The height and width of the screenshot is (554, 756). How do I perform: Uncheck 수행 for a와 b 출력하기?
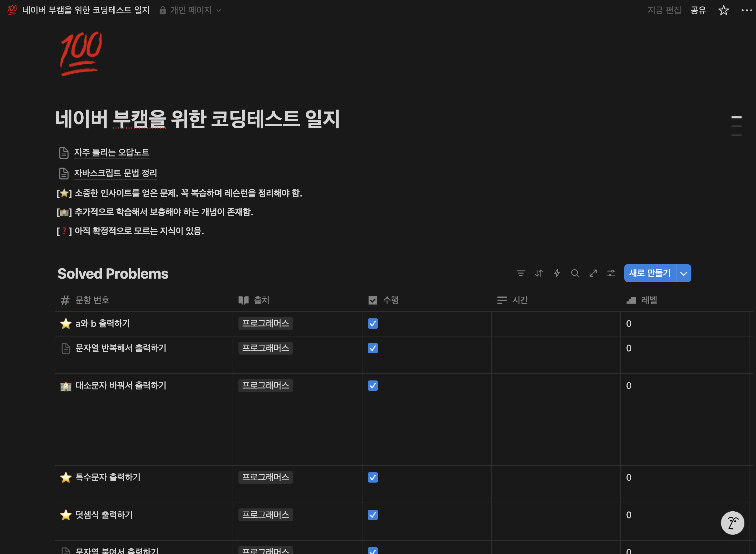(373, 324)
